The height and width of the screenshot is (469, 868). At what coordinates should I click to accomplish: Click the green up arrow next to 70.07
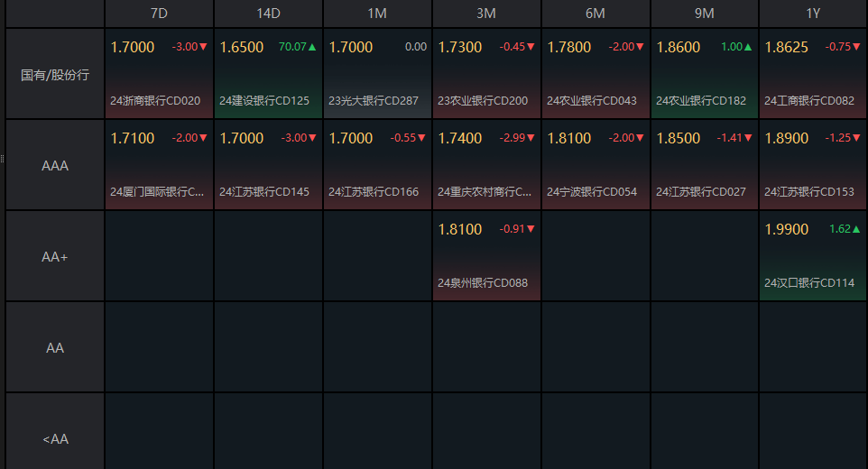coord(312,47)
